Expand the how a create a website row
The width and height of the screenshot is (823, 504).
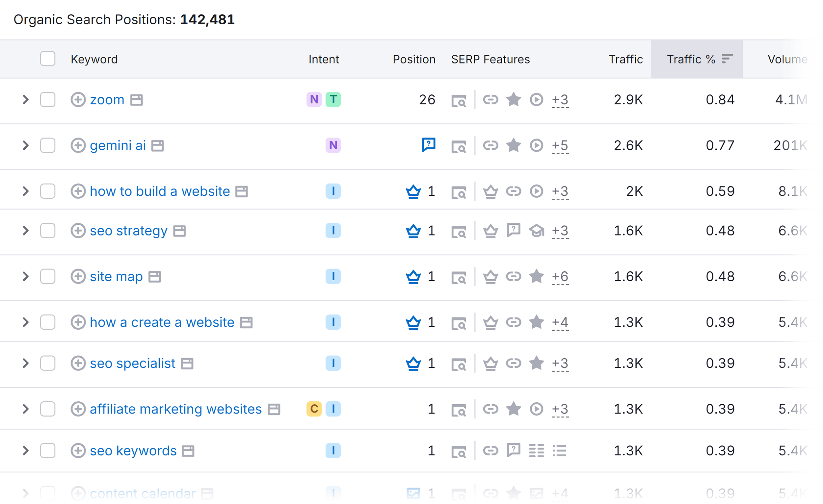coord(25,322)
